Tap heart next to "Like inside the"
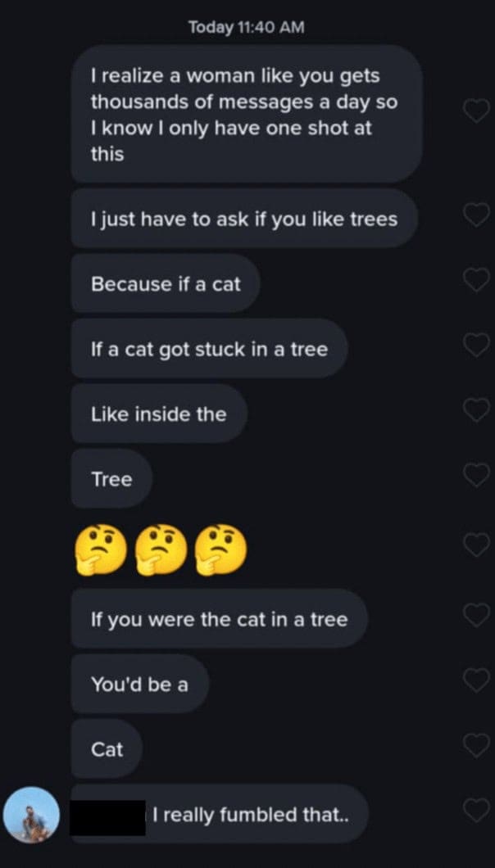The image size is (495, 868). click(x=476, y=409)
